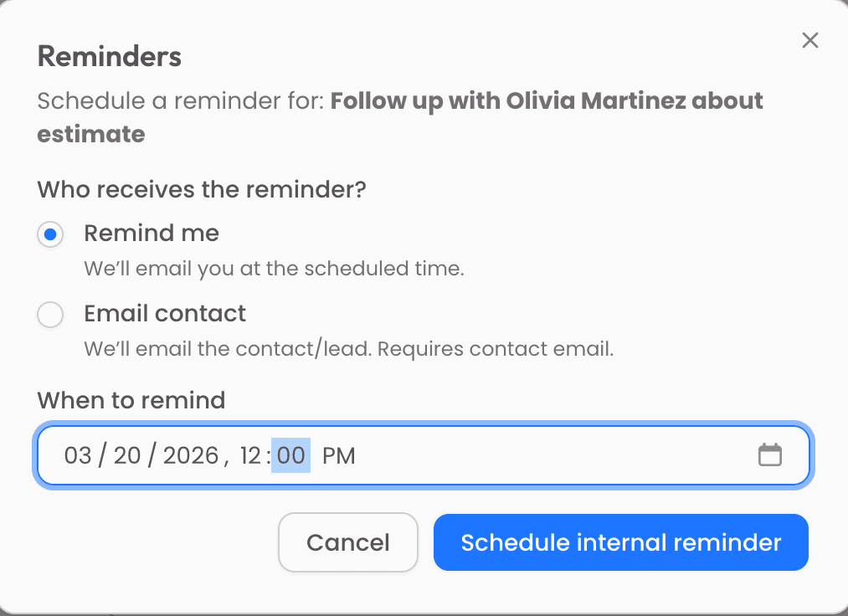Select the month field in the date input

75,455
